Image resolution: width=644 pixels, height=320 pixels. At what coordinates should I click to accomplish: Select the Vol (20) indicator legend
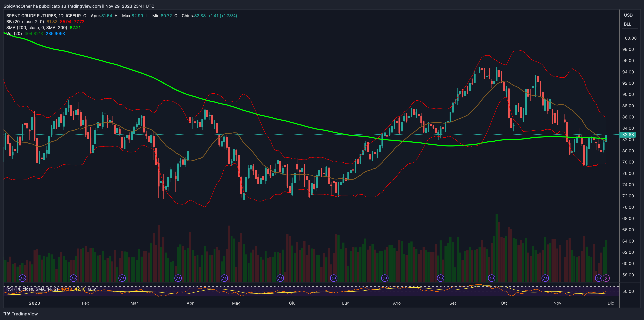pos(14,34)
